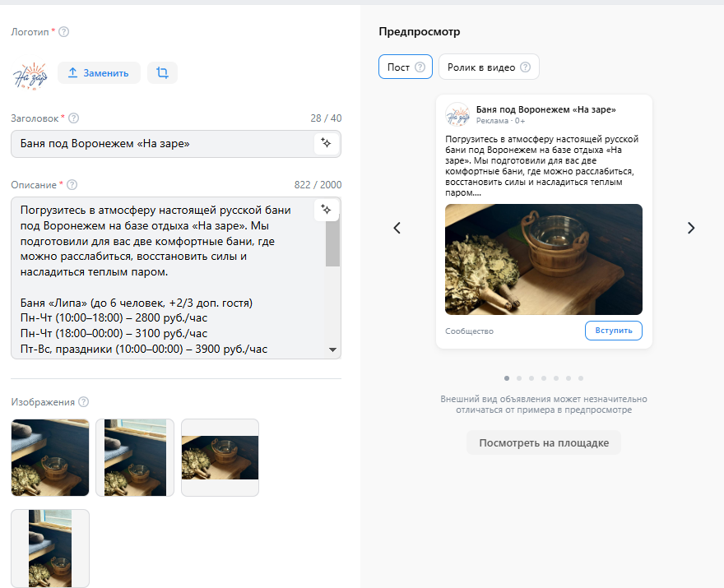Screen dimensions: 724x588
Task: Click Вступить button in ad preview
Action: pos(613,331)
